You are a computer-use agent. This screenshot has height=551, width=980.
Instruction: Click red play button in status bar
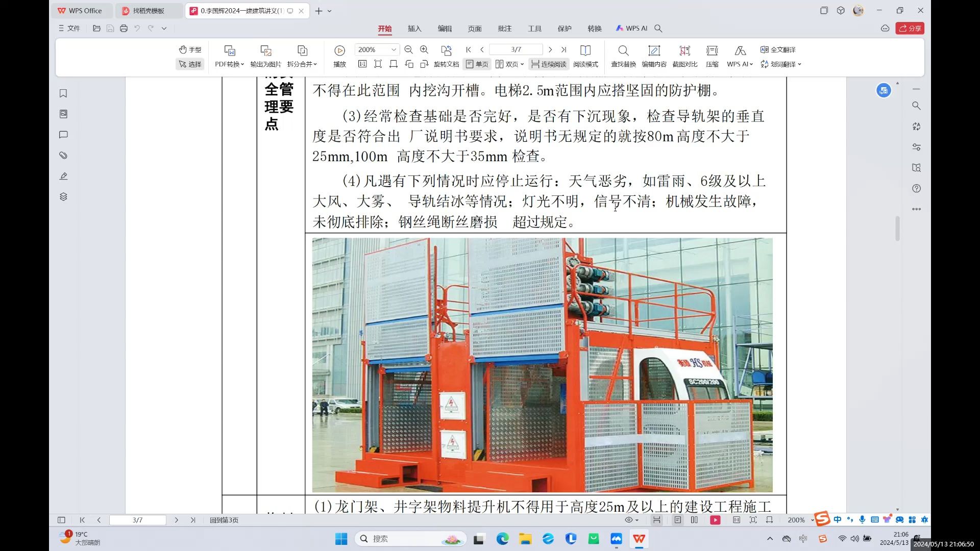click(715, 520)
